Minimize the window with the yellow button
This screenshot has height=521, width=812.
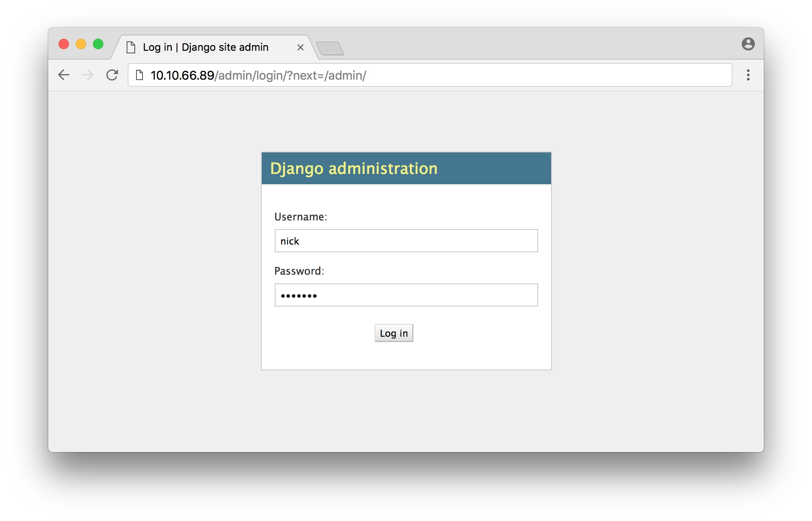pyautogui.click(x=81, y=44)
